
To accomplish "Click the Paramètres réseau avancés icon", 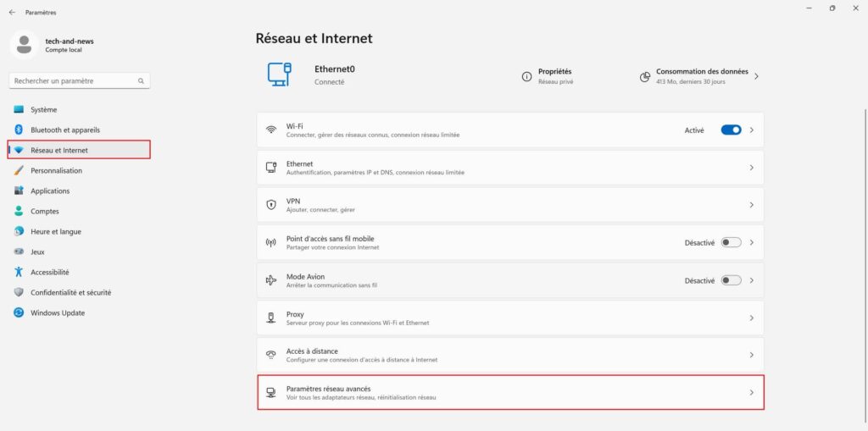I will [270, 392].
